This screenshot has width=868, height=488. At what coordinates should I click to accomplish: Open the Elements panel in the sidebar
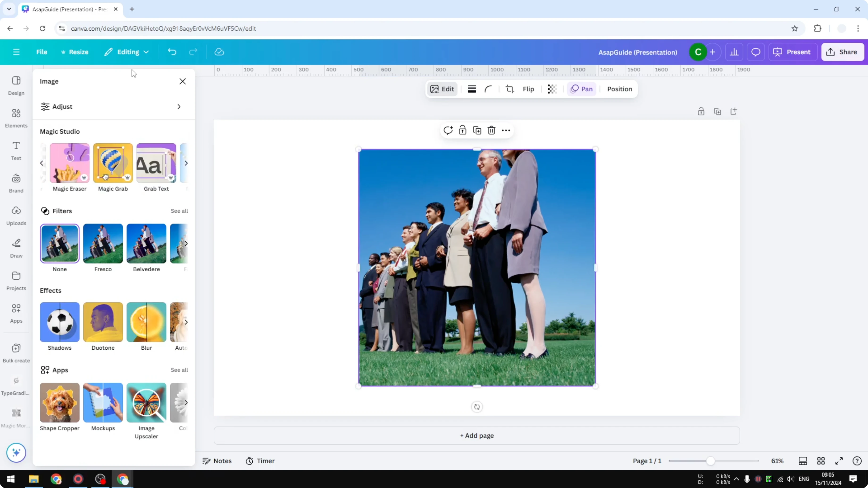16,118
